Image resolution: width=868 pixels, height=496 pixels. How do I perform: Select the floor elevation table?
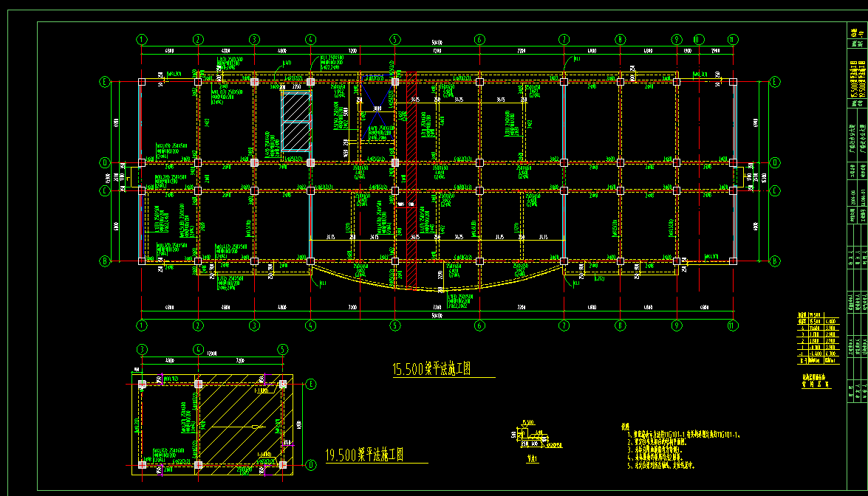[x=819, y=339]
